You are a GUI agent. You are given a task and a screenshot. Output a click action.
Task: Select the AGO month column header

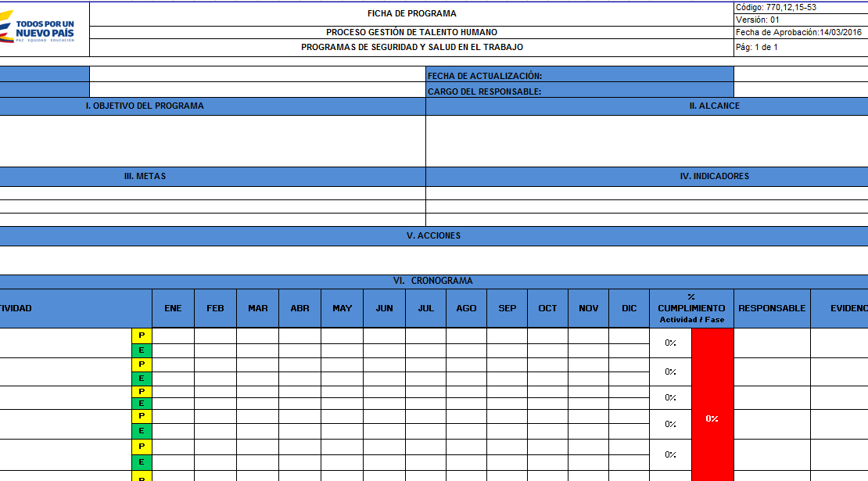pyautogui.click(x=467, y=308)
